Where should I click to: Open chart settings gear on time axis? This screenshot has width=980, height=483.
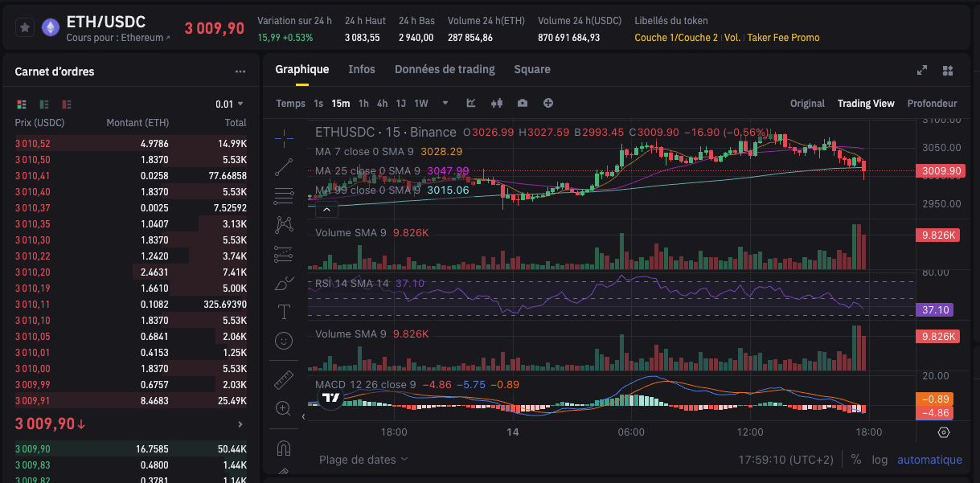[x=944, y=432]
